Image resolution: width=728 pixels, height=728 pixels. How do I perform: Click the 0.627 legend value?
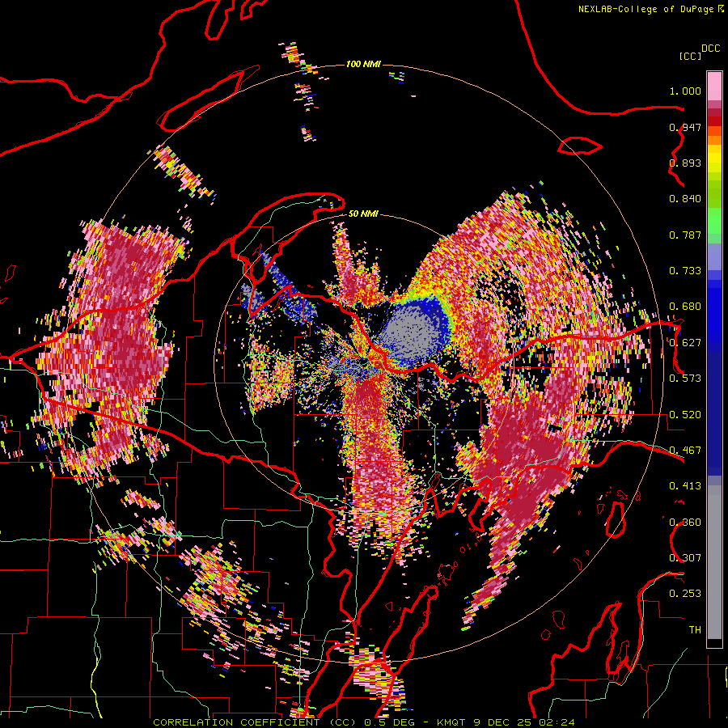(x=685, y=343)
